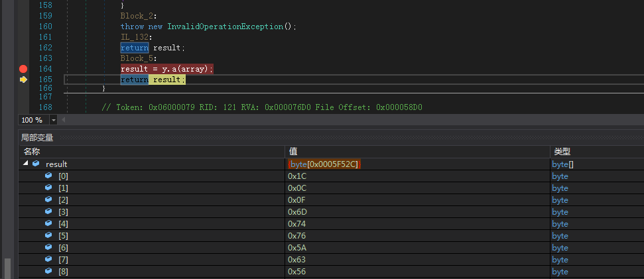The height and width of the screenshot is (279, 644).
Task: Click the 100 % zoom level field
Action: click(34, 120)
